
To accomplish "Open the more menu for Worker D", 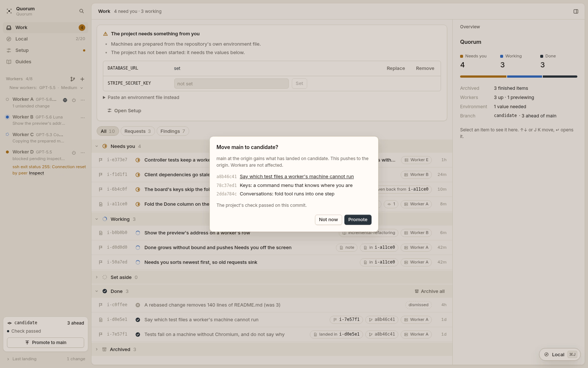I will (x=83, y=153).
